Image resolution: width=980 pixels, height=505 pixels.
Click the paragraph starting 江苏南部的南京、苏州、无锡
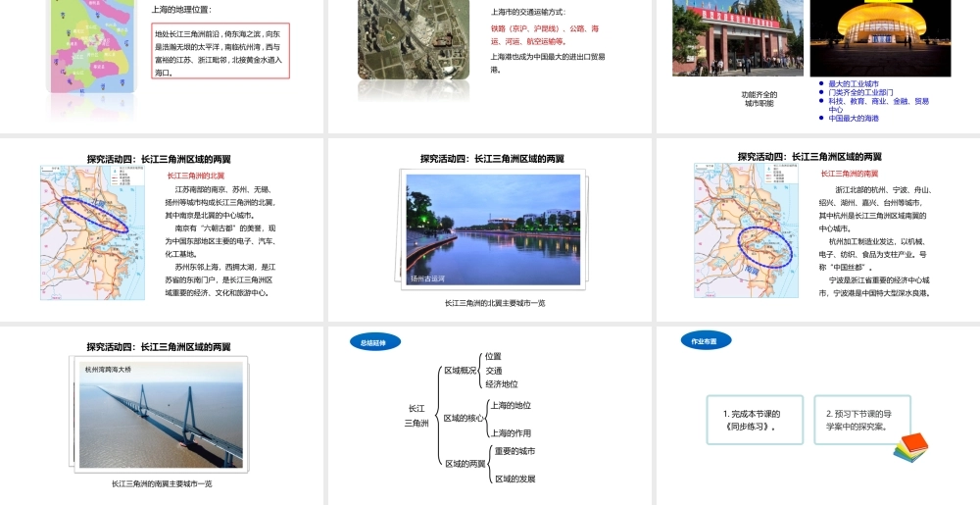[x=220, y=203]
